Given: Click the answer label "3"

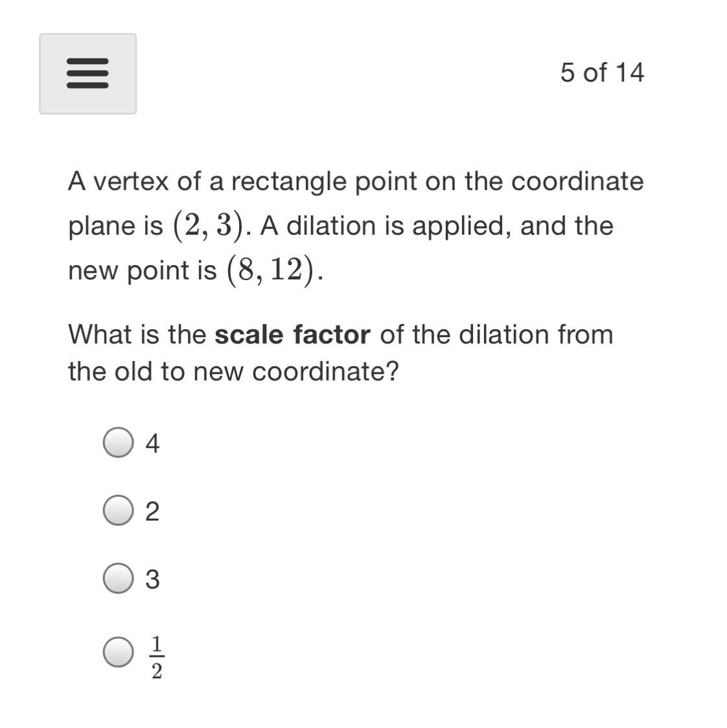Looking at the screenshot, I should pyautogui.click(x=152, y=579).
